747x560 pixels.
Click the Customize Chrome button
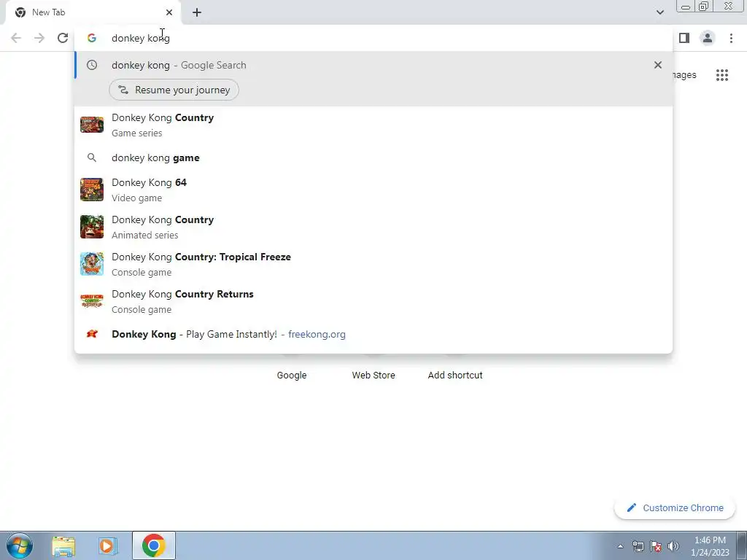click(675, 508)
